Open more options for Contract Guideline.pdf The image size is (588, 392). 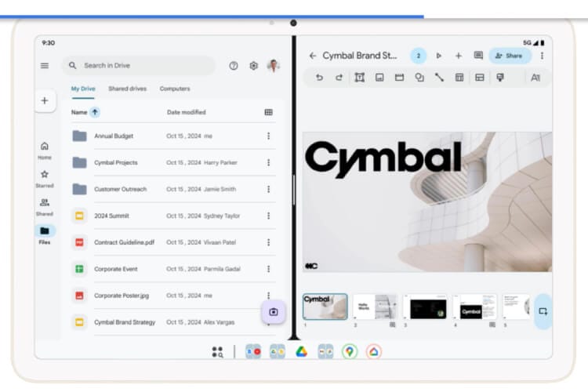[x=268, y=242]
